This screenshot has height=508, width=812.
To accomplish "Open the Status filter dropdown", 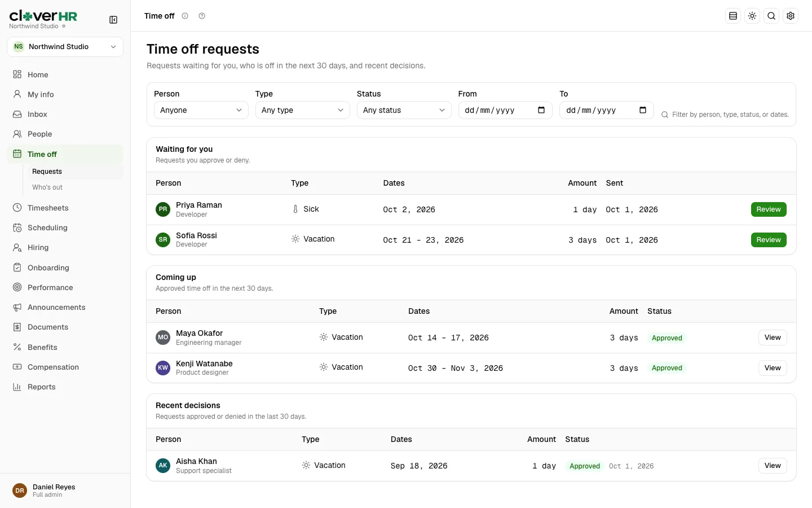I will (404, 110).
